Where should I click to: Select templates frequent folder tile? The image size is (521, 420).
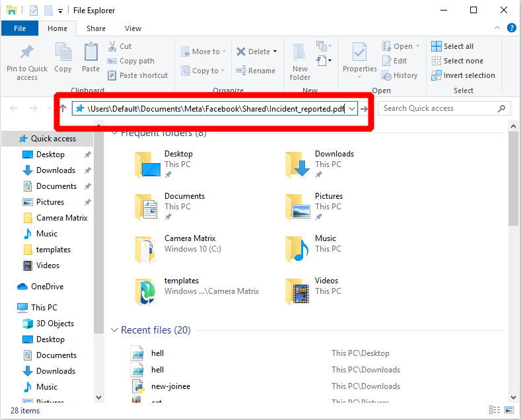[197, 291]
